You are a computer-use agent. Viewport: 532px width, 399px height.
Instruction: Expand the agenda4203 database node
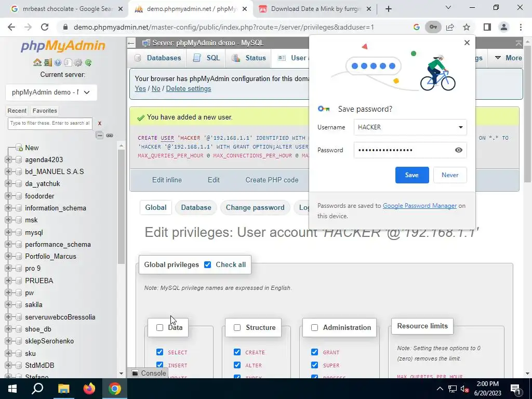(8, 160)
